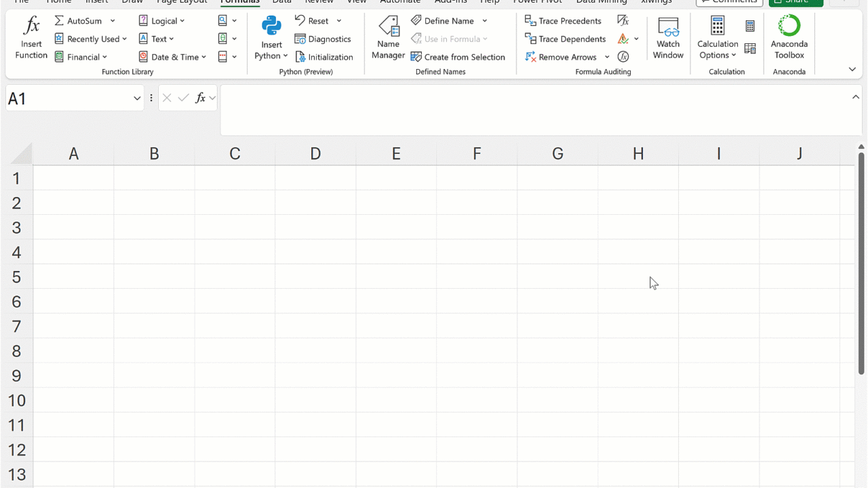Click the Evaluate Formula icon
Viewport: 868px width, 488px height.
point(623,57)
